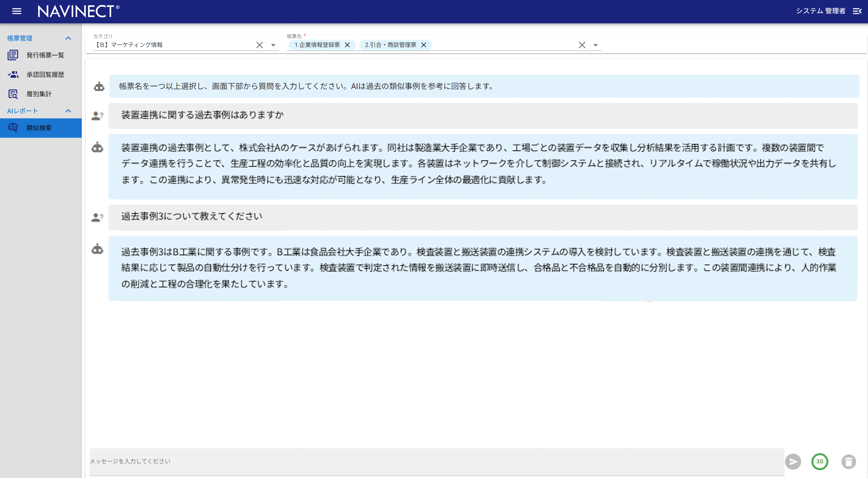Image resolution: width=868 pixels, height=478 pixels.
Task: Select the 発行帳票一覧 list icon
Action: click(x=13, y=55)
